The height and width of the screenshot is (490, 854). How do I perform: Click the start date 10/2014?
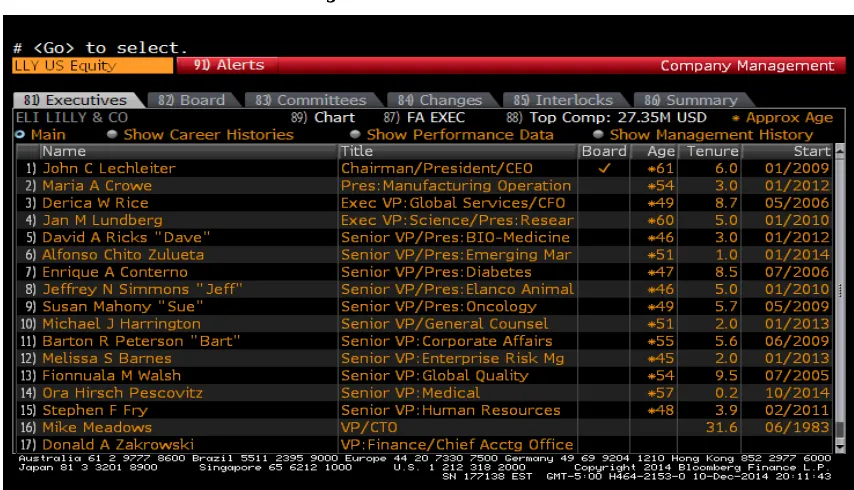[x=797, y=393]
